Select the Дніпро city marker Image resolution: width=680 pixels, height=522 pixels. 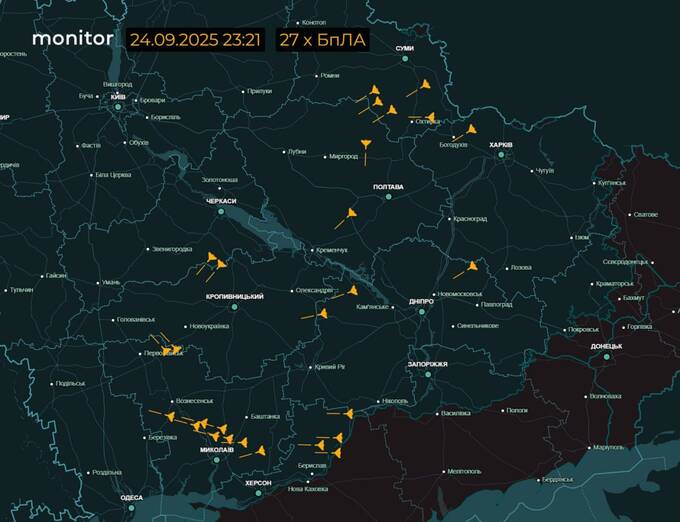[x=420, y=311]
